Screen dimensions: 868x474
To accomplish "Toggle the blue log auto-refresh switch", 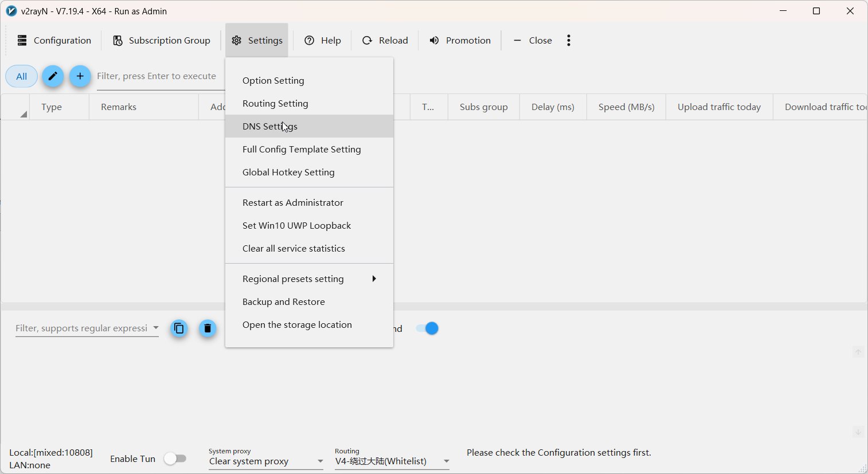I will [x=427, y=328].
